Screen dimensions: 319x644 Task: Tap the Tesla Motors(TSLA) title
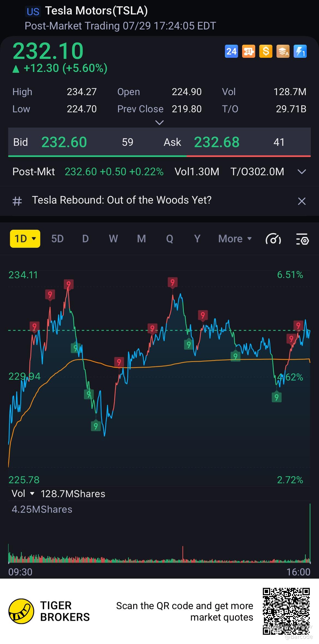(97, 11)
